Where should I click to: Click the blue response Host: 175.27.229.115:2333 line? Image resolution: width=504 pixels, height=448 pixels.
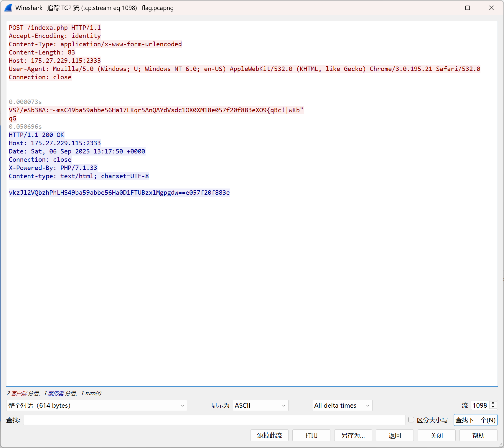coord(55,143)
